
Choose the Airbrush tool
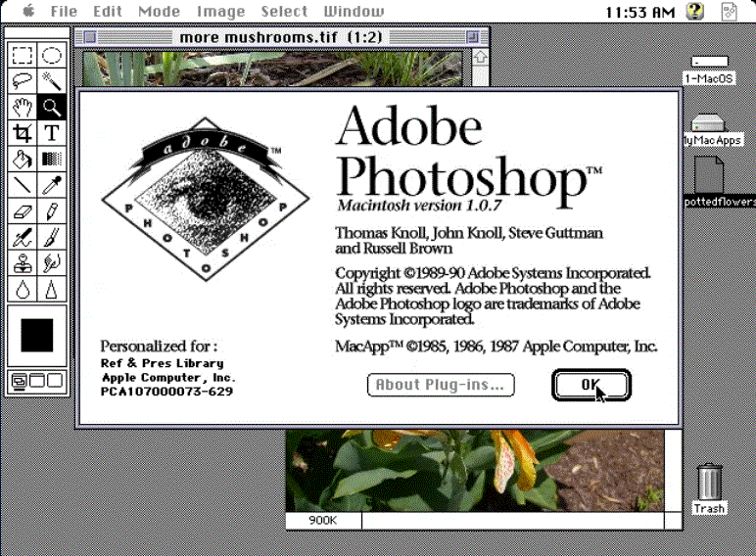tap(23, 237)
